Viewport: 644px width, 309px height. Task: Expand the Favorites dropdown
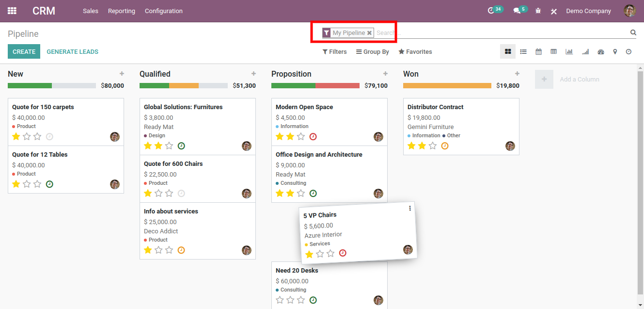[415, 52]
